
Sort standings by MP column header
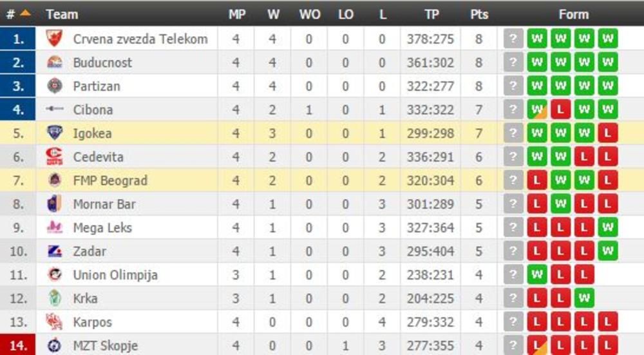(236, 14)
